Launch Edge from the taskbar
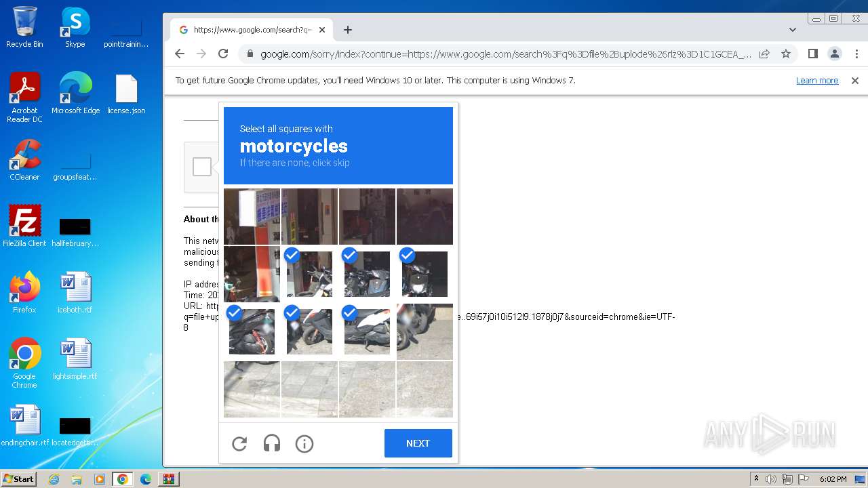Image resolution: width=868 pixels, height=488 pixels. pyautogui.click(x=146, y=479)
